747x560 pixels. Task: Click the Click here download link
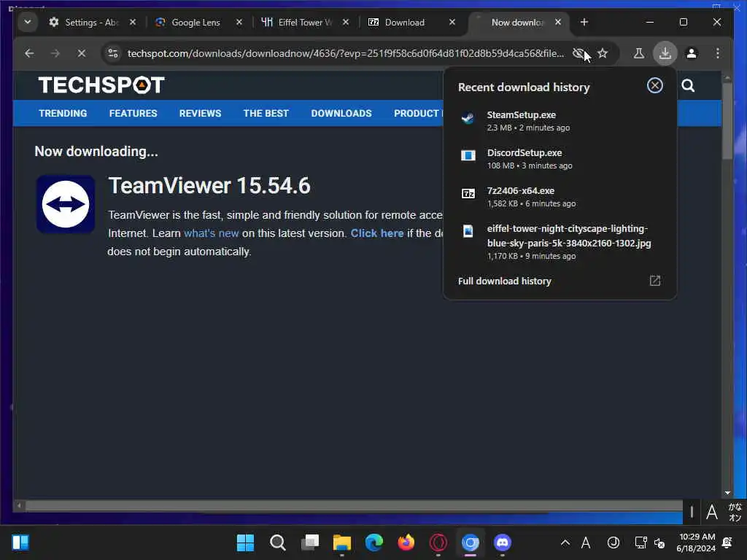[377, 233]
